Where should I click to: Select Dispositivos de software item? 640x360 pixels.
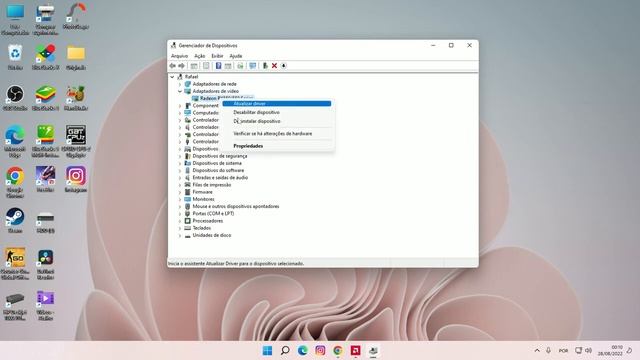(x=218, y=171)
